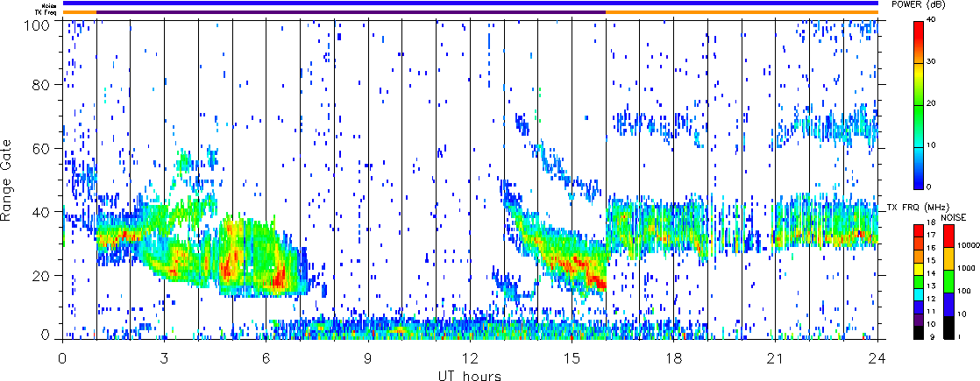Click the blue Noise strip above plot
The height and width of the screenshot is (381, 980).
click(x=471, y=4)
